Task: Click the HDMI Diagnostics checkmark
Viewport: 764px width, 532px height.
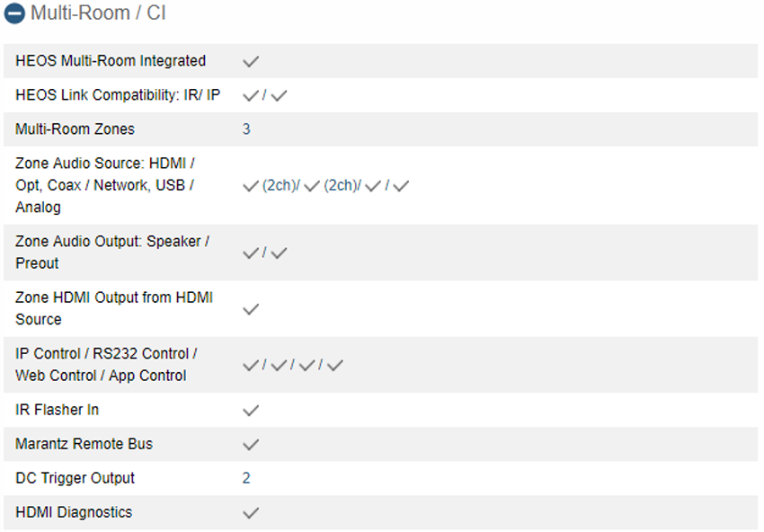Action: [251, 512]
